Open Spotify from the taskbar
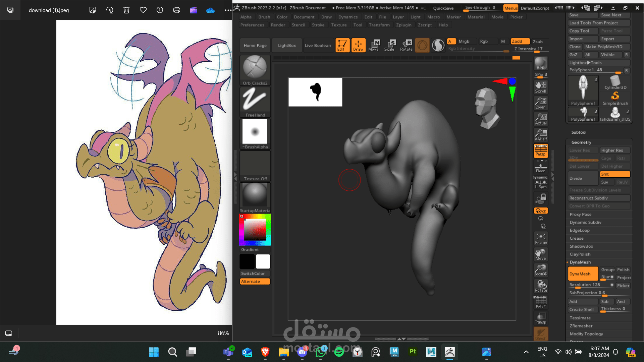 (339, 352)
